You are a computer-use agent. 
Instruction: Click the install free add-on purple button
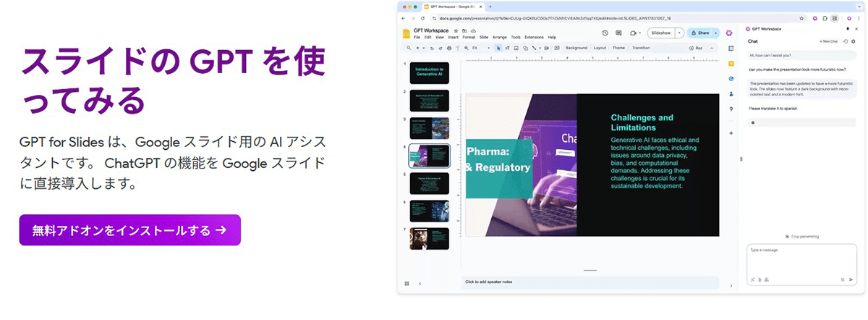click(x=129, y=230)
